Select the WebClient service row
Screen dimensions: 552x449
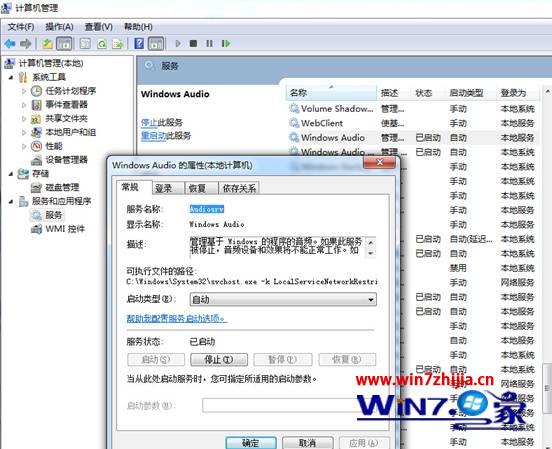[x=413, y=123]
